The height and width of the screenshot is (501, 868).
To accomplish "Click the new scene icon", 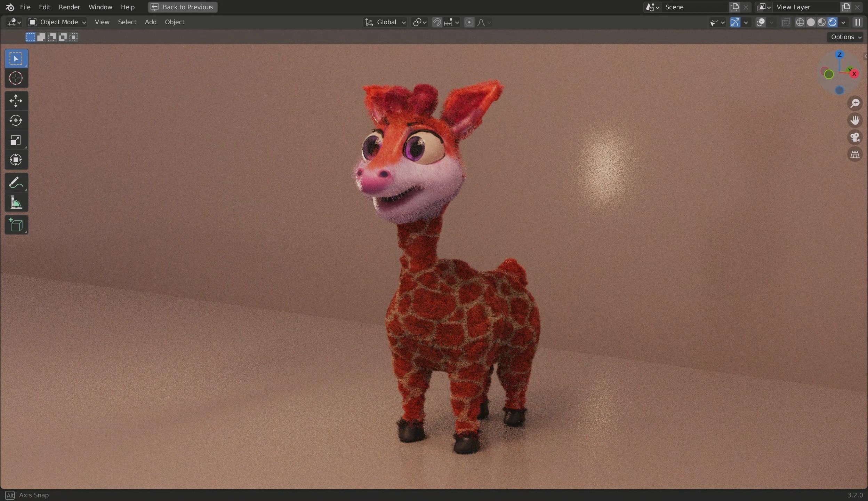I will coord(734,7).
